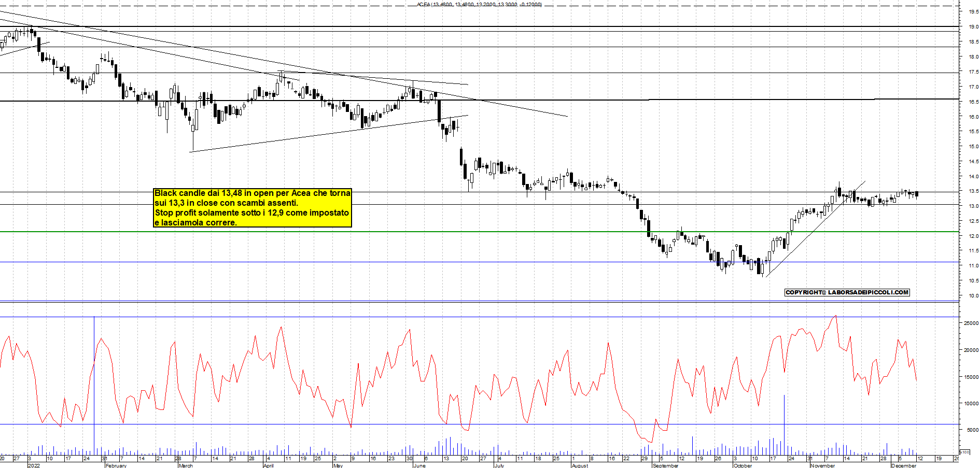Click the August month label

[x=580, y=465]
